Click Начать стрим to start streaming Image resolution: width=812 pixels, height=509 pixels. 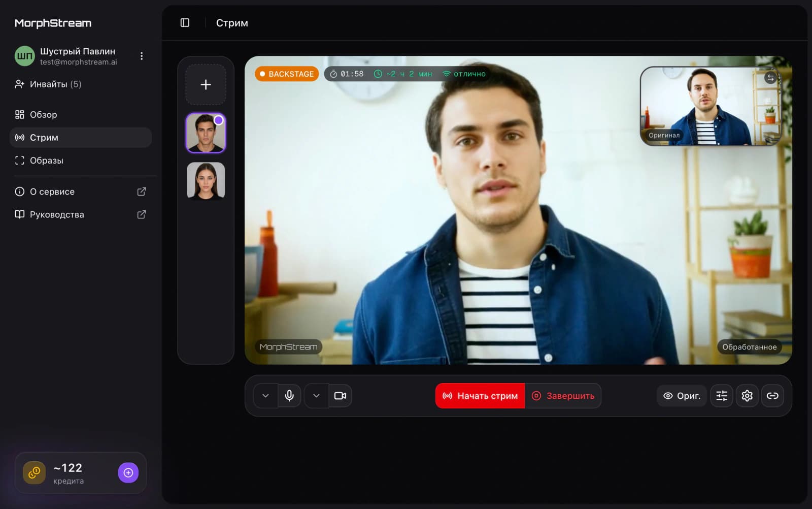click(480, 396)
